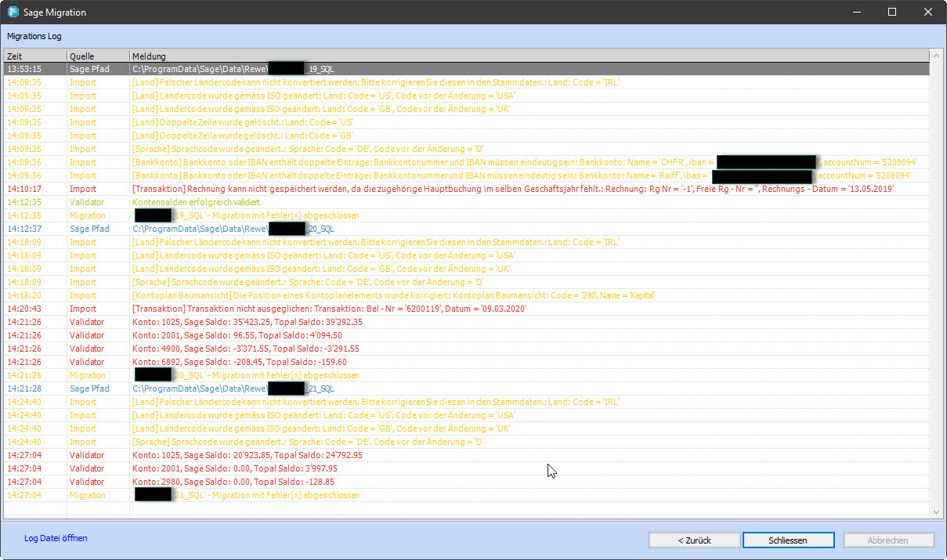Maximize the Sage Migration window
947x560 pixels.
point(892,13)
